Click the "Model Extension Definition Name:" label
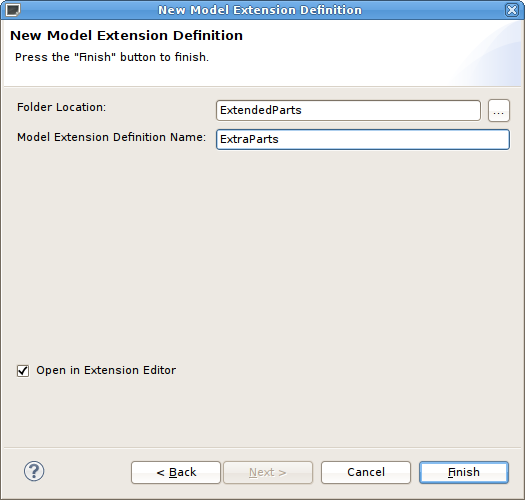The width and height of the screenshot is (525, 500). (111, 137)
